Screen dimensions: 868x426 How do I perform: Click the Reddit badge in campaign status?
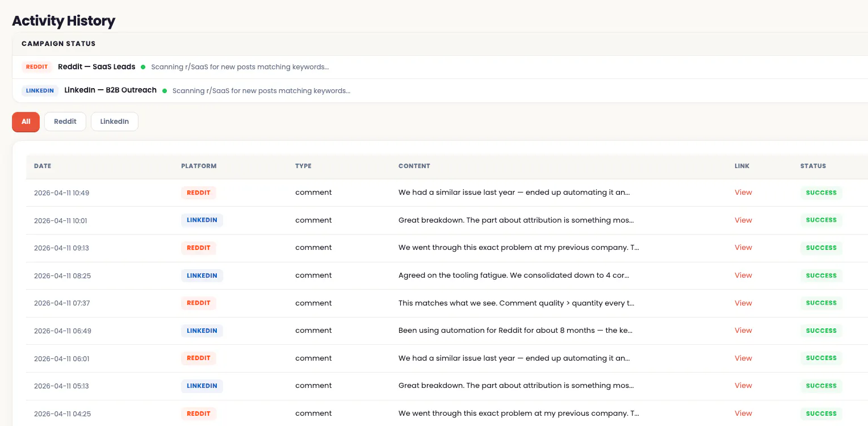click(37, 67)
